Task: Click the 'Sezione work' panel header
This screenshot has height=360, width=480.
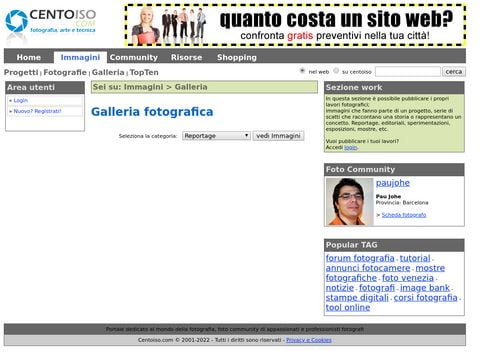Action: pyautogui.click(x=394, y=88)
